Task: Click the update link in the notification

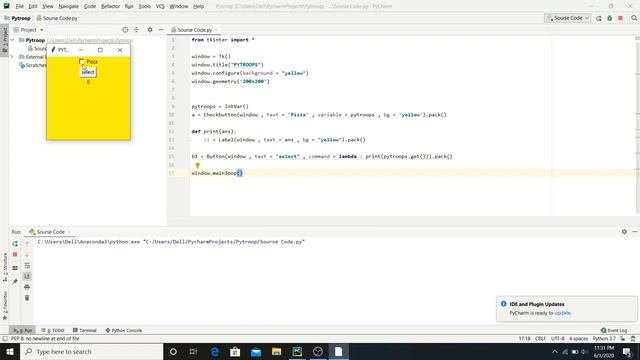Action: (x=562, y=313)
